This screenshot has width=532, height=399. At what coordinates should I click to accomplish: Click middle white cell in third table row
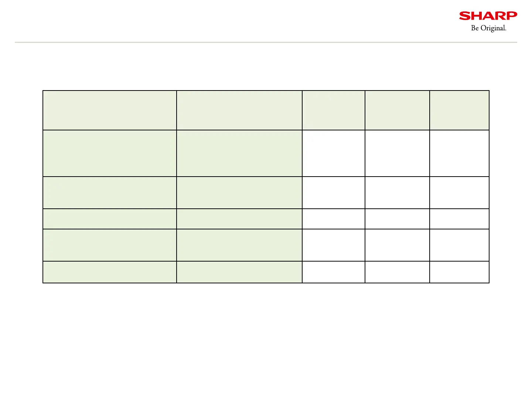point(397,193)
